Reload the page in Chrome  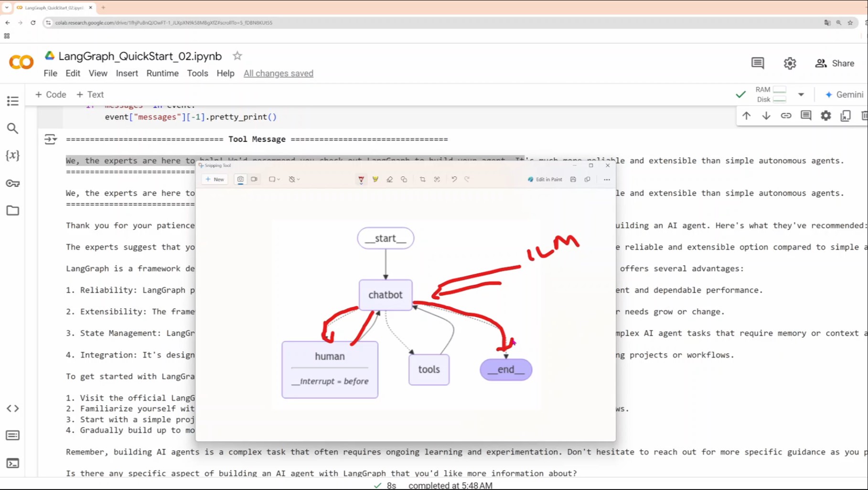33,22
